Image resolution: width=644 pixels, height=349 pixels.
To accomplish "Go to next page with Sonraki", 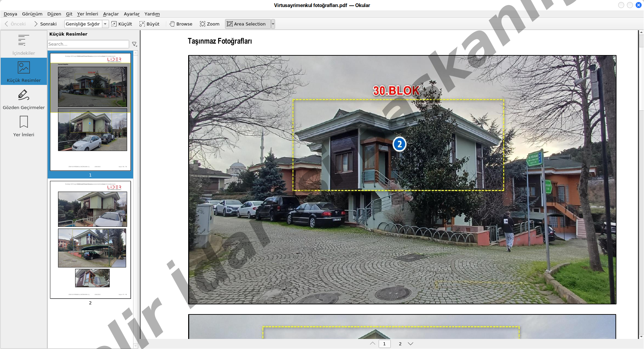I will pos(45,24).
